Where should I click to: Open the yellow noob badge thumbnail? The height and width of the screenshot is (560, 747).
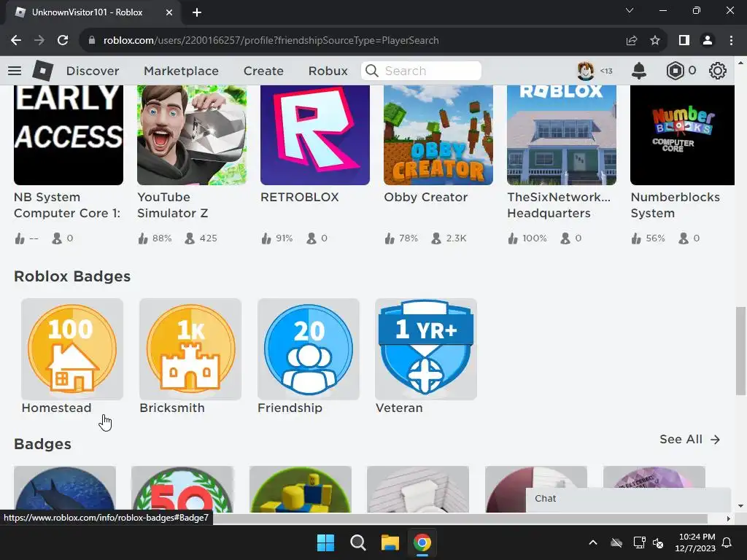pos(301,489)
